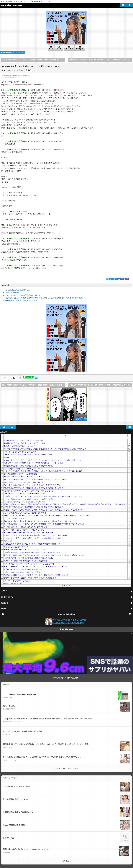The image size is (133, 868).
Task: Click the Twitter follow @phlogiston button
Action: (12, 53)
